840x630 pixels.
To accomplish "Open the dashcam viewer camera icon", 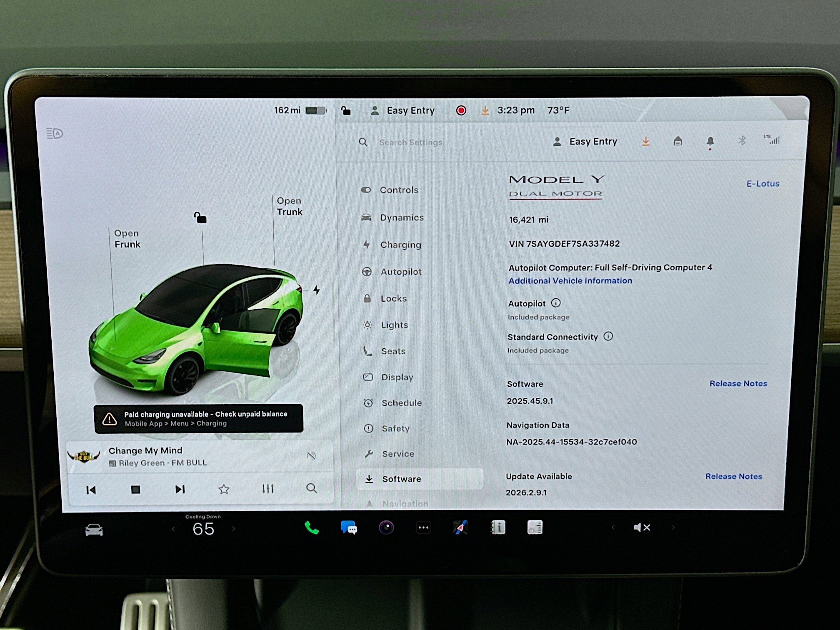I will point(387,527).
